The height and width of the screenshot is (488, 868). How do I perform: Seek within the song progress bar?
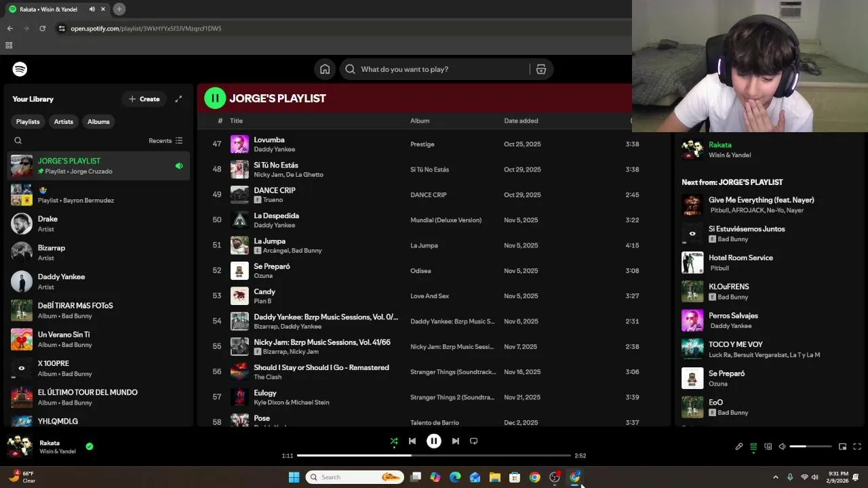[x=434, y=455]
